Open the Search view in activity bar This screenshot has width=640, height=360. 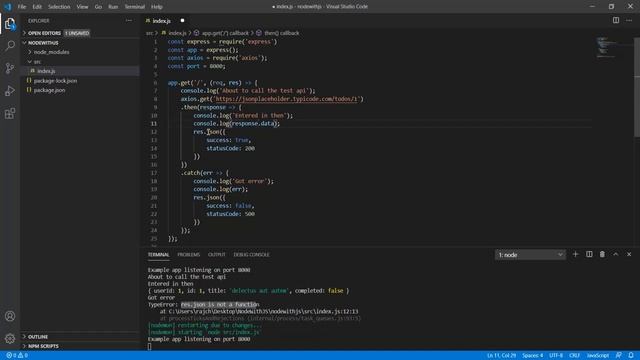[x=10, y=45]
